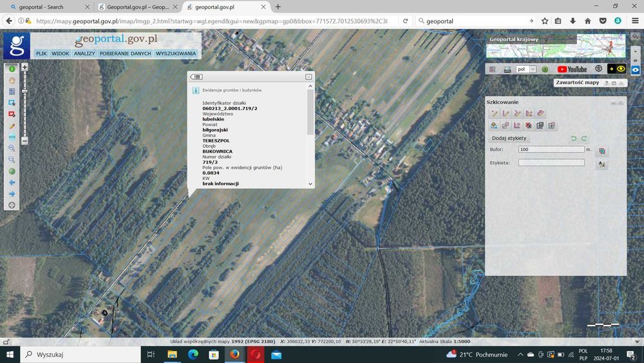Click the last icon in Szkicowanie second row

[552, 125]
